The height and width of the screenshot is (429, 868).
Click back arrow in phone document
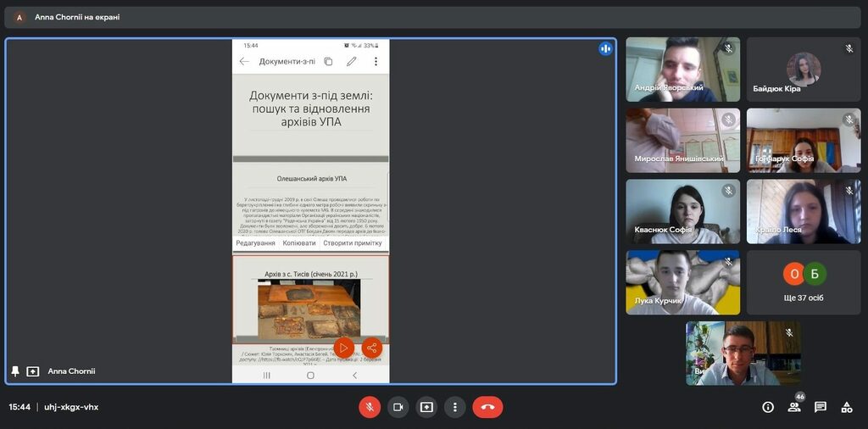click(244, 62)
